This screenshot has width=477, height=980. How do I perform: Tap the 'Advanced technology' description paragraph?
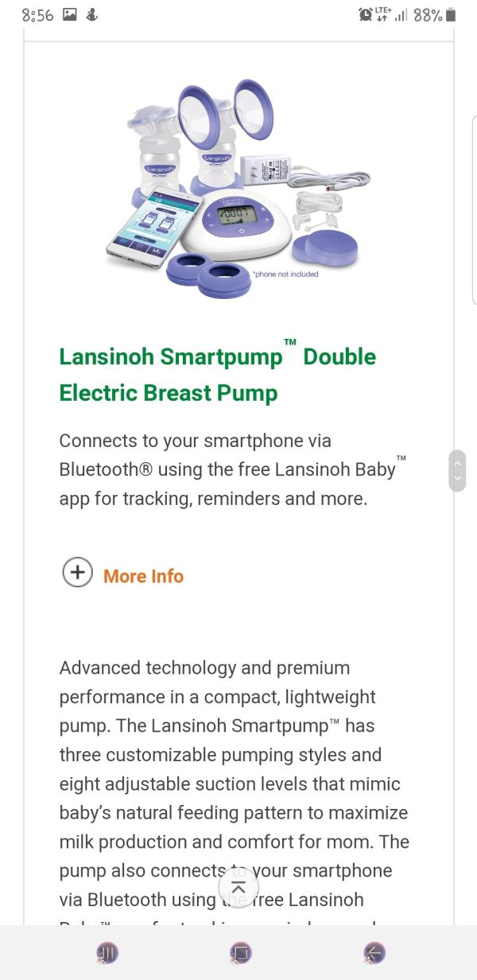(234, 784)
